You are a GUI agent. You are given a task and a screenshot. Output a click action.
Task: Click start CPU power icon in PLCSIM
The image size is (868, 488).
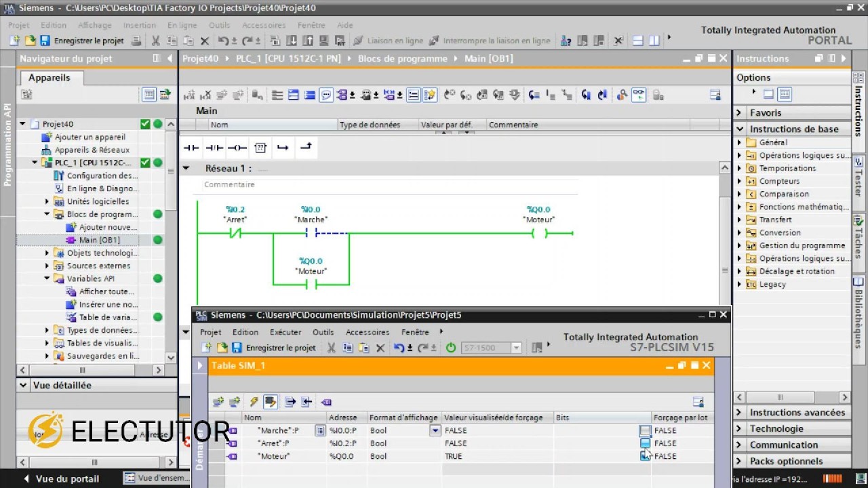[x=451, y=348]
